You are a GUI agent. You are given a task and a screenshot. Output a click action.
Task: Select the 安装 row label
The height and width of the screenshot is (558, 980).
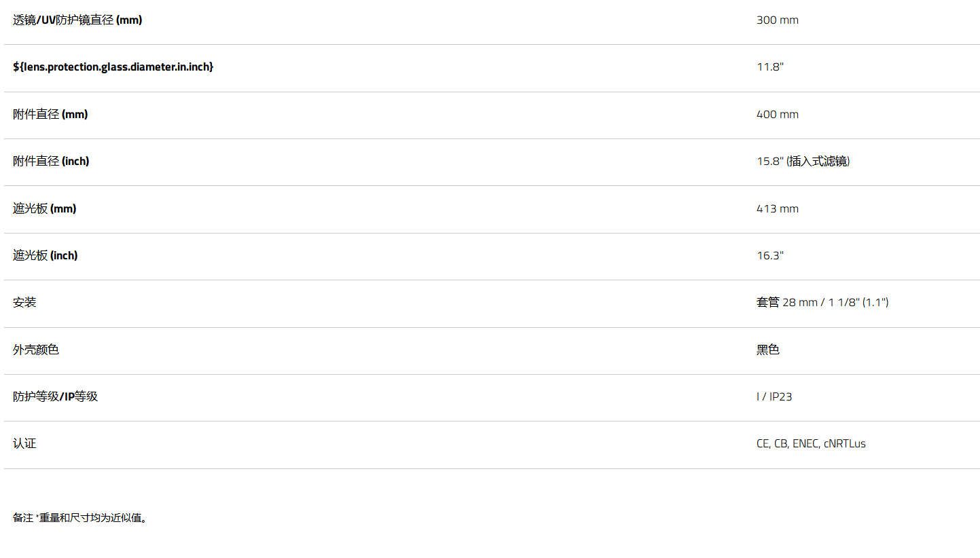coord(24,303)
